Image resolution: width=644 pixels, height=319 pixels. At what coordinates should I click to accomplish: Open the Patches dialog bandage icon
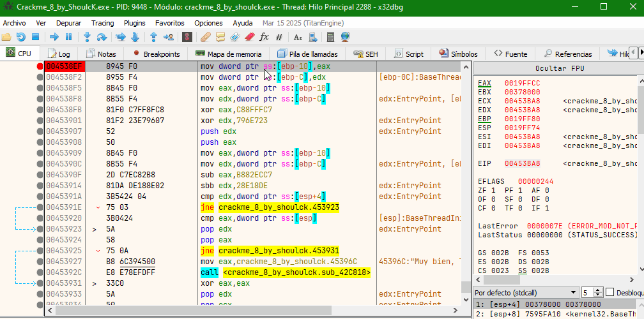(x=206, y=37)
